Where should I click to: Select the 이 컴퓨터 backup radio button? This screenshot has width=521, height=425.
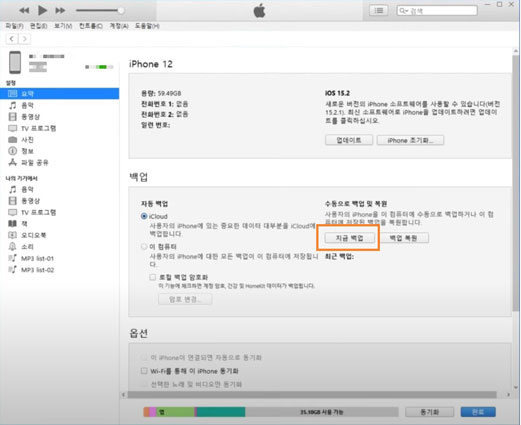click(144, 247)
